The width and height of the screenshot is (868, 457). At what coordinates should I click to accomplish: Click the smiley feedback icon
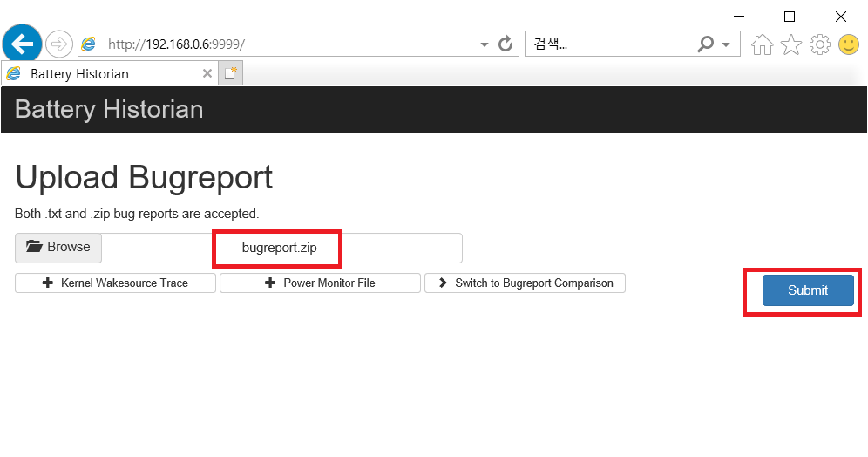coord(849,44)
